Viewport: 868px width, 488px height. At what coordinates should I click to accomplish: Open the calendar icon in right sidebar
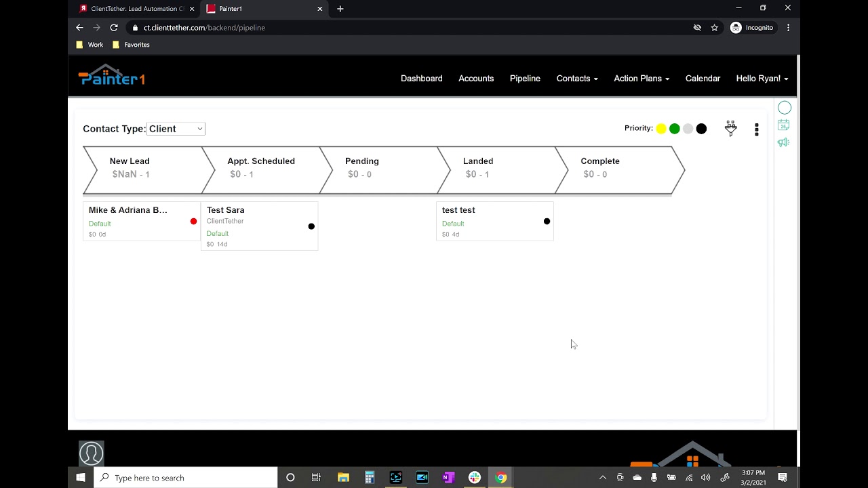pos(784,125)
